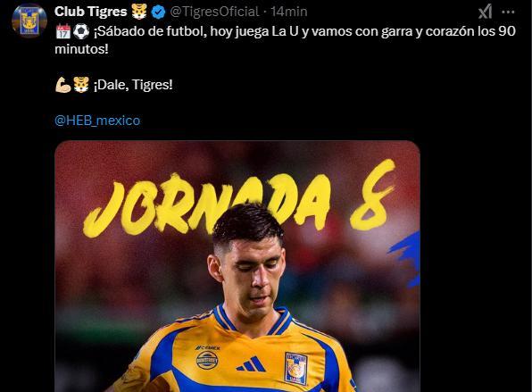This screenshot has width=532, height=392.
Task: Click the soccer ball emoji
Action: [81, 31]
